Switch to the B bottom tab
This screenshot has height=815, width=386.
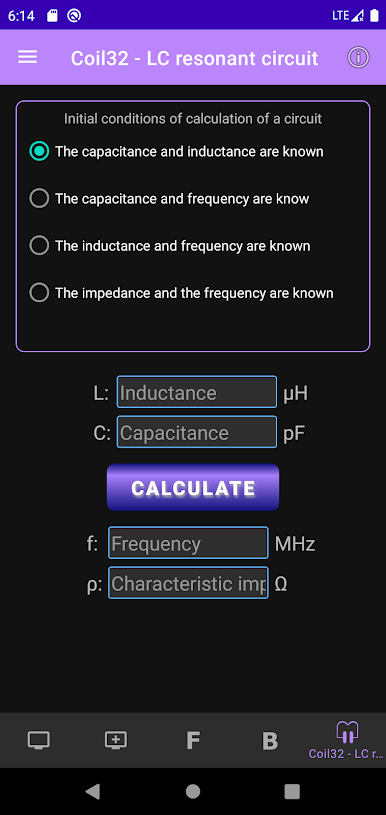coord(270,741)
